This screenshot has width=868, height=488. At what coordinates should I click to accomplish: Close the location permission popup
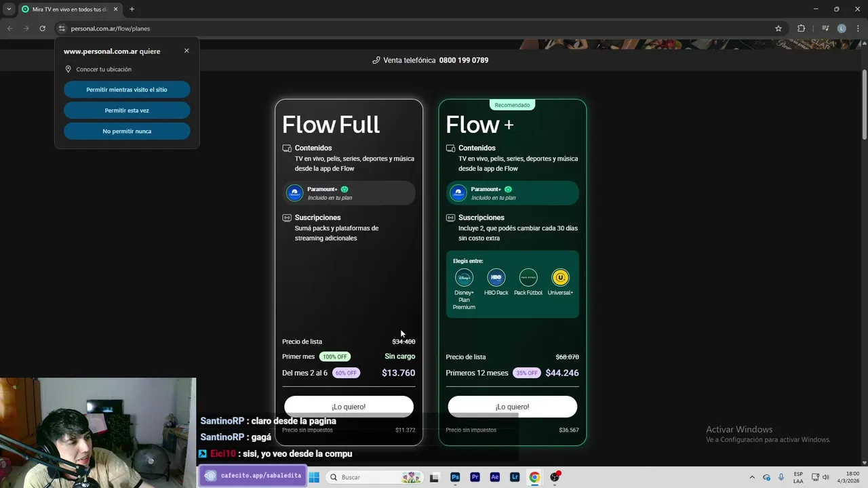186,51
